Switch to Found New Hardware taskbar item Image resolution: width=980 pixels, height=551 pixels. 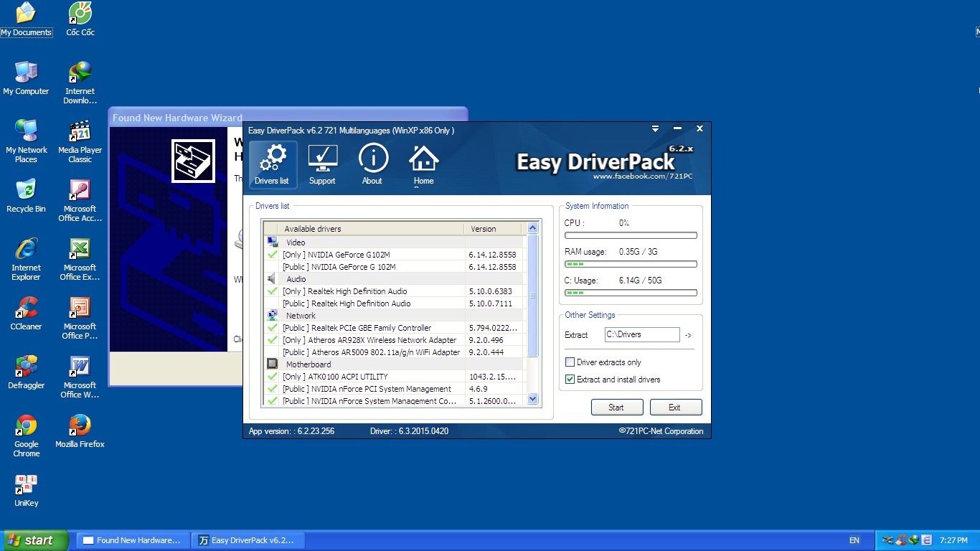click(133, 540)
